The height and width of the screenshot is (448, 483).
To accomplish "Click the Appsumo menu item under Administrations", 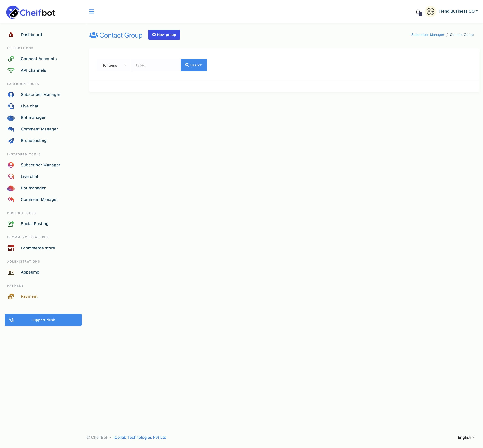I will pyautogui.click(x=30, y=272).
